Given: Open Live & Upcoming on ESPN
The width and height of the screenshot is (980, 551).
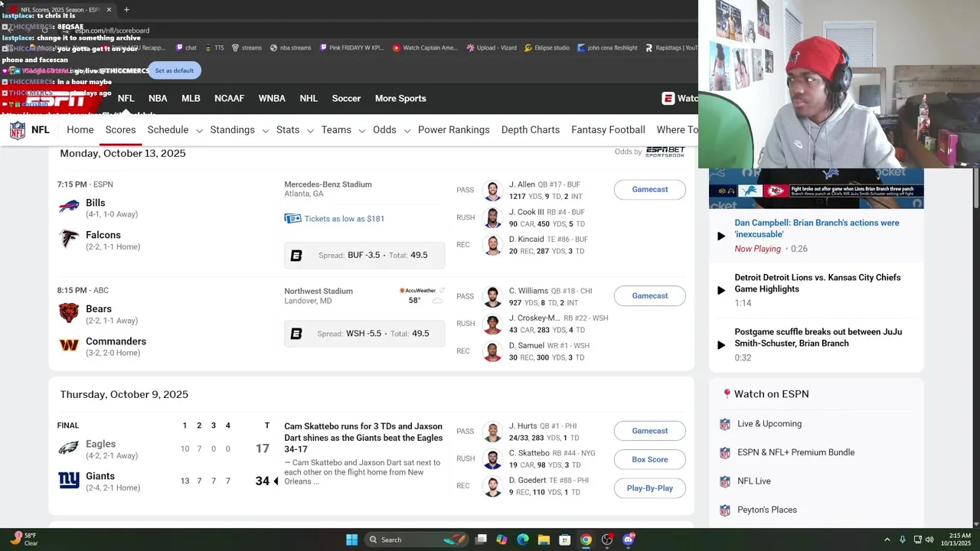Looking at the screenshot, I should click(x=769, y=424).
